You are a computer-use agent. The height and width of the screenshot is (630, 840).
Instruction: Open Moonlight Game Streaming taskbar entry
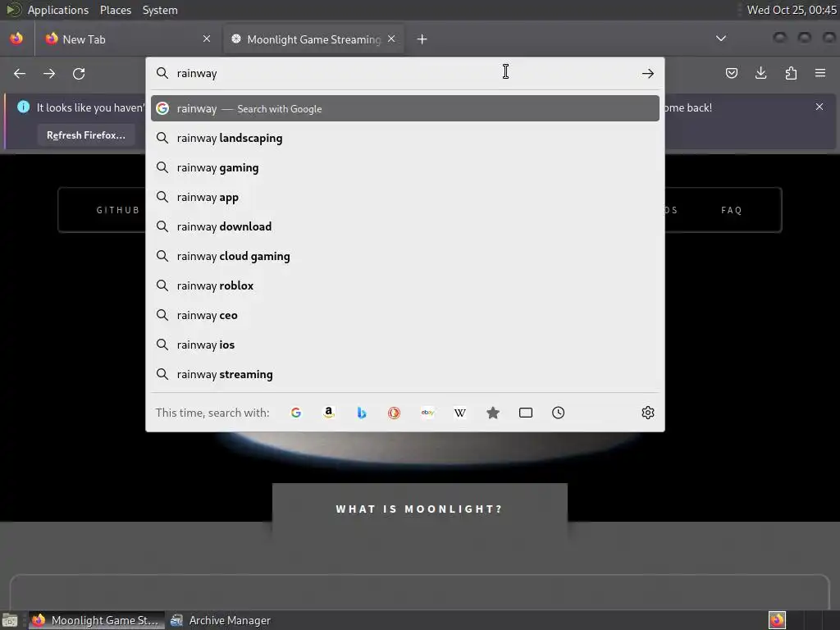96,620
